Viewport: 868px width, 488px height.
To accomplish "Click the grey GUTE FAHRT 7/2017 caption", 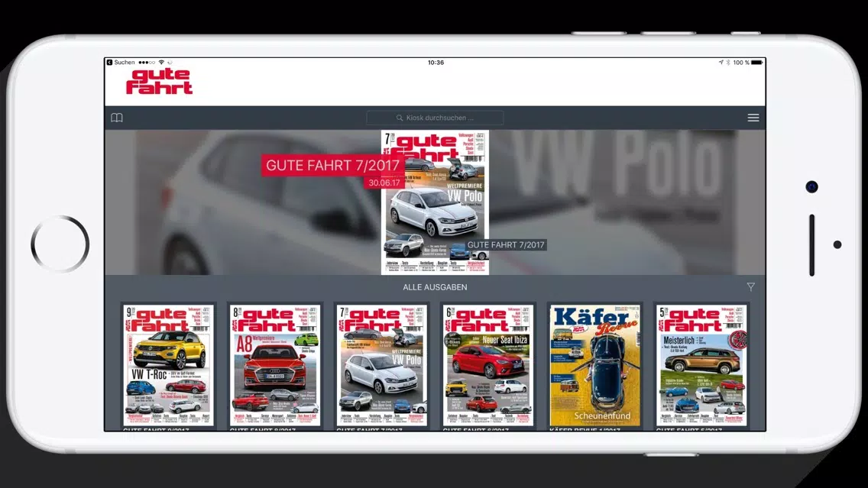I will coord(506,244).
